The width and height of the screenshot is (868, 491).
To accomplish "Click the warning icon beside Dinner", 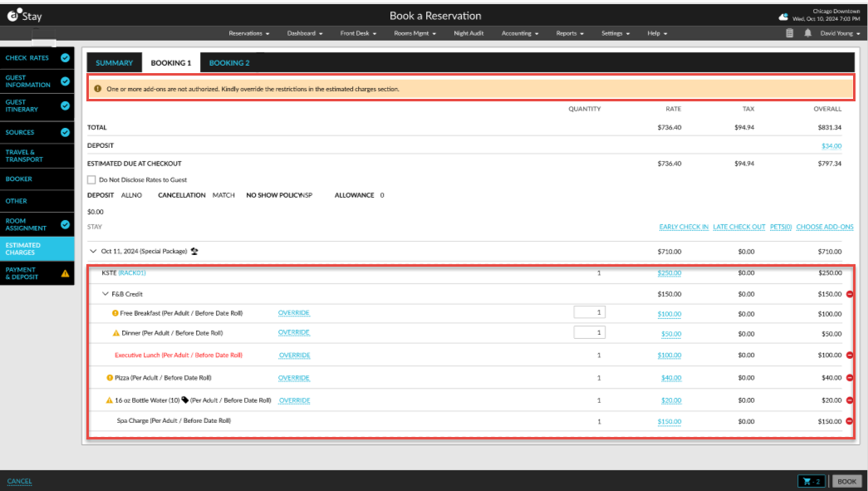I will coord(116,333).
